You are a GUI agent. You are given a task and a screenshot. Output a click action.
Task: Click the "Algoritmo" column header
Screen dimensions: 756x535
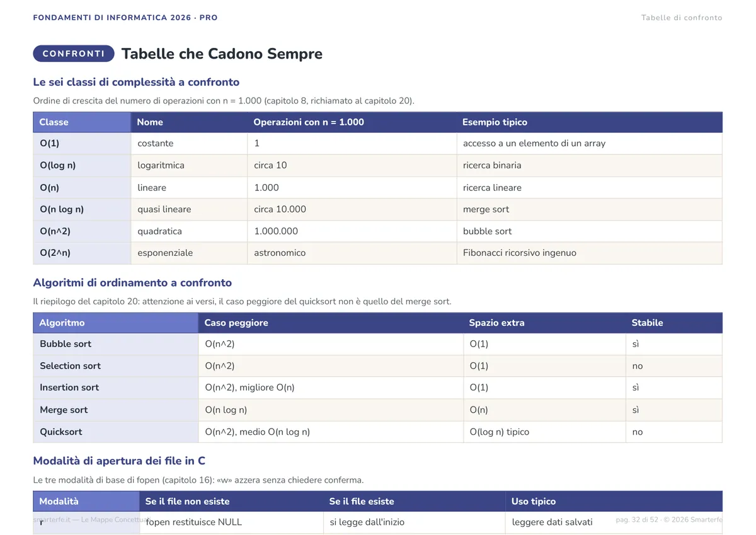(116, 323)
